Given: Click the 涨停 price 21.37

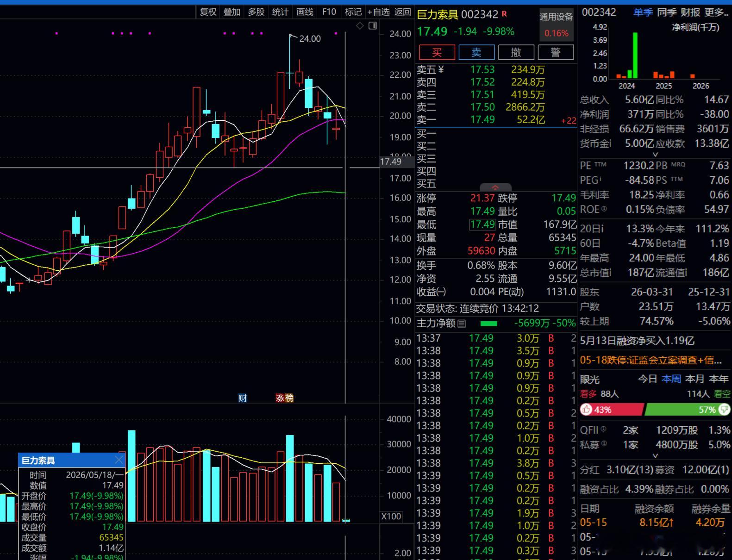Looking at the screenshot, I should (482, 198).
